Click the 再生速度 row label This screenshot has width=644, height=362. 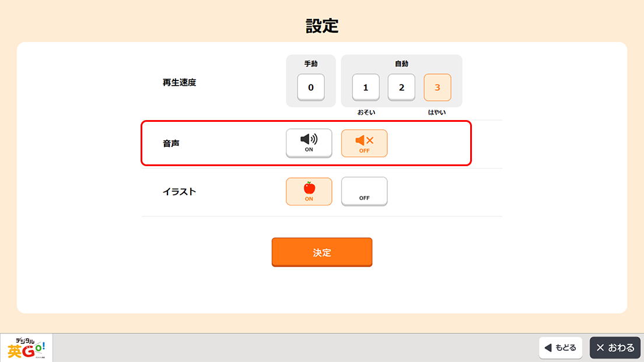[180, 83]
